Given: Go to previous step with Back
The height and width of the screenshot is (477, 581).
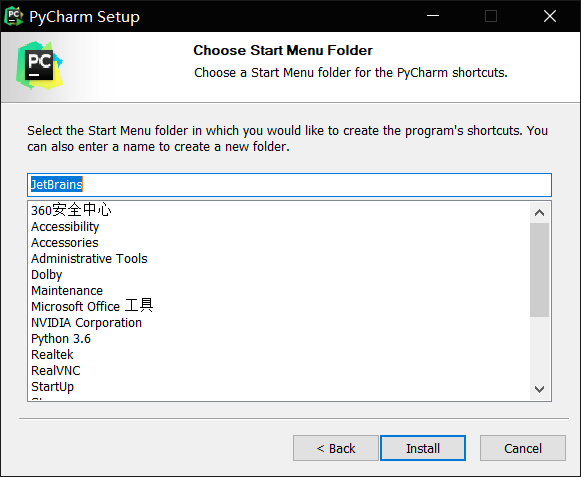Looking at the screenshot, I should pyautogui.click(x=336, y=448).
